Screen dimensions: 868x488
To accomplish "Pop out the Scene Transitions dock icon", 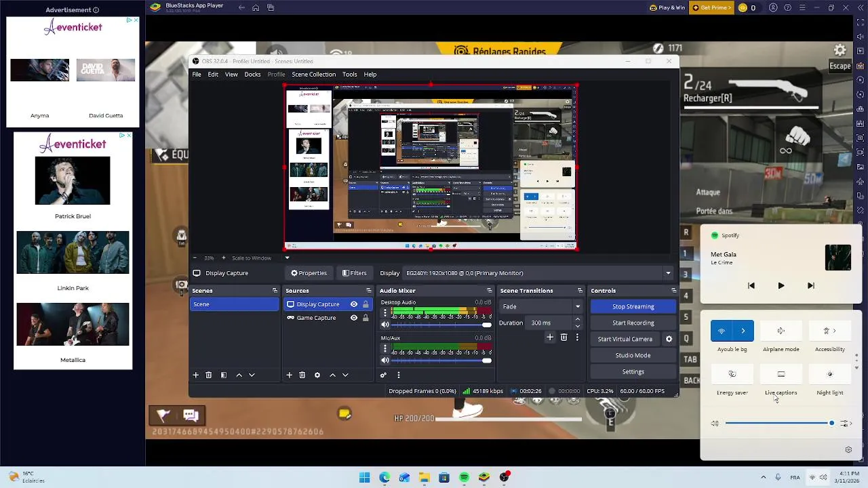I will (x=580, y=291).
